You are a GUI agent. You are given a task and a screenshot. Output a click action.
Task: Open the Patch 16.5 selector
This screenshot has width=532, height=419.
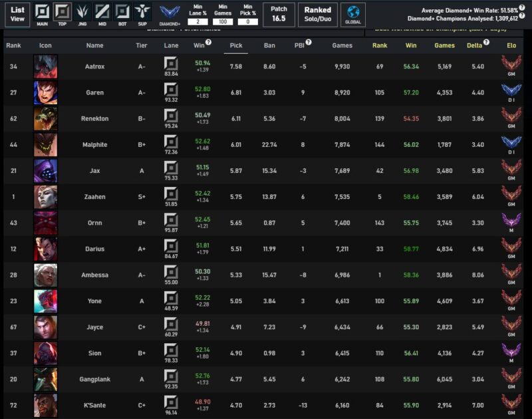click(x=279, y=14)
